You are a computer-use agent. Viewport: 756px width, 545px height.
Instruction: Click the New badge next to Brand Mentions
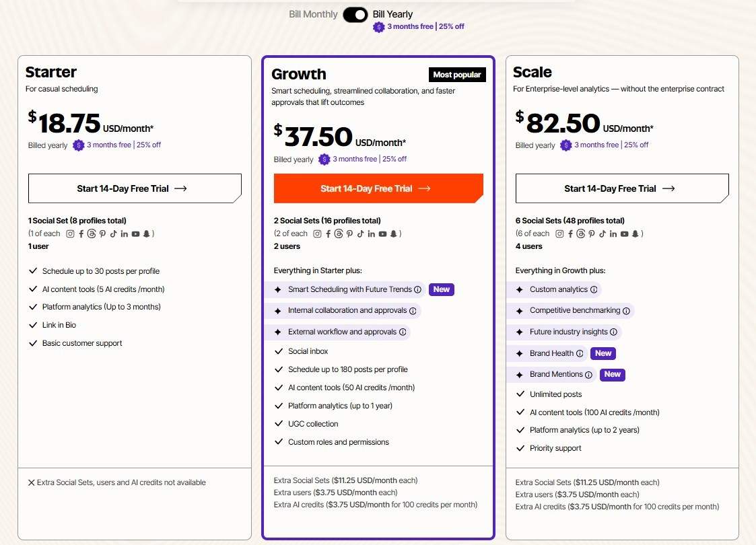coord(612,374)
